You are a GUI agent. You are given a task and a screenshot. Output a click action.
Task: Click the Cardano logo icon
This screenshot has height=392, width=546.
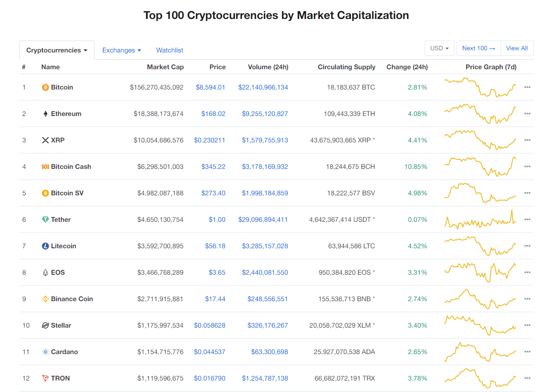pyautogui.click(x=45, y=352)
